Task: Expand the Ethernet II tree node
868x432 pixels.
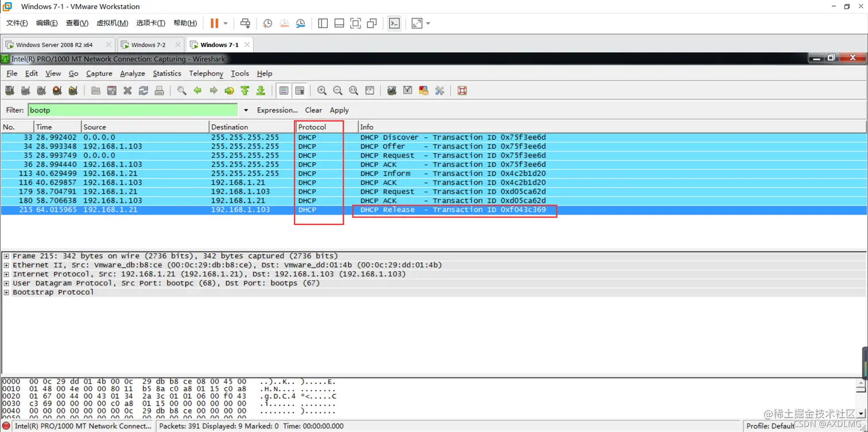Action: coord(6,265)
